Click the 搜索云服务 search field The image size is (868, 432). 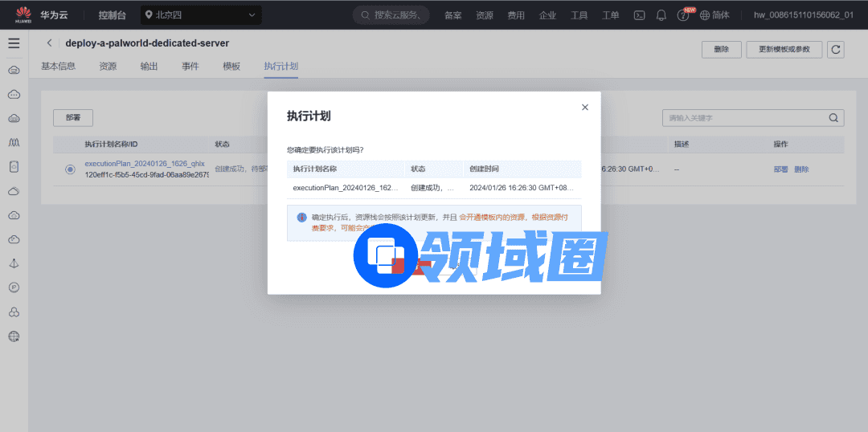[391, 15]
